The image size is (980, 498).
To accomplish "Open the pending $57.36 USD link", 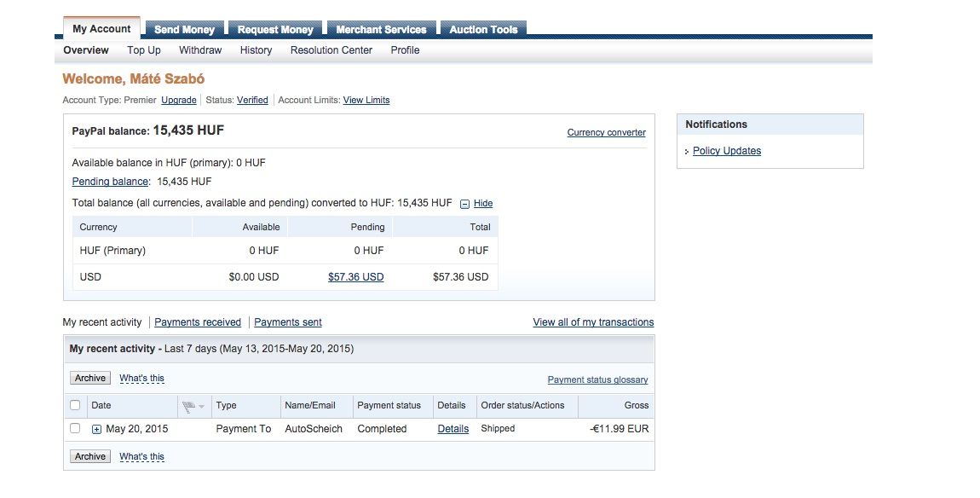I will (355, 277).
